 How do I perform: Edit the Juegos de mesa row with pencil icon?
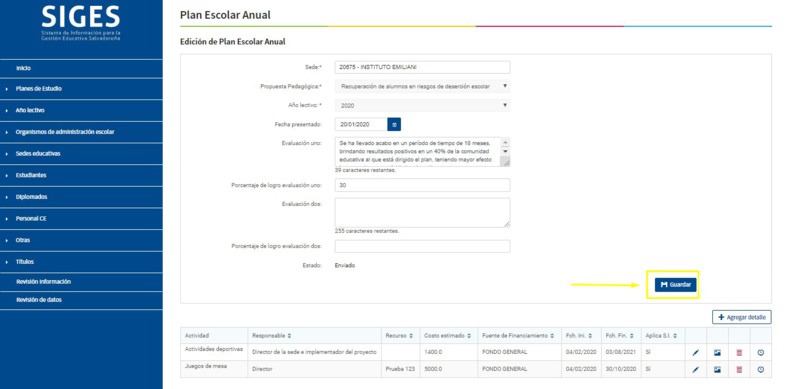point(695,369)
